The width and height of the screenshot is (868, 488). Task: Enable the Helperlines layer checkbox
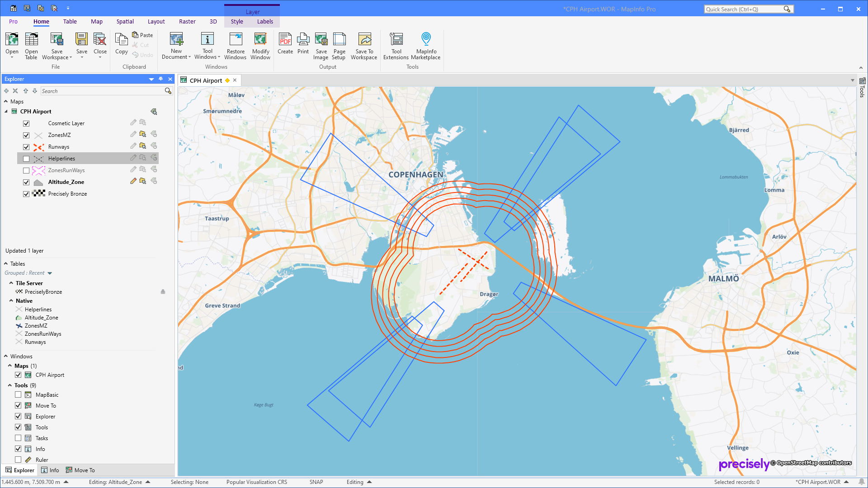tap(26, 158)
